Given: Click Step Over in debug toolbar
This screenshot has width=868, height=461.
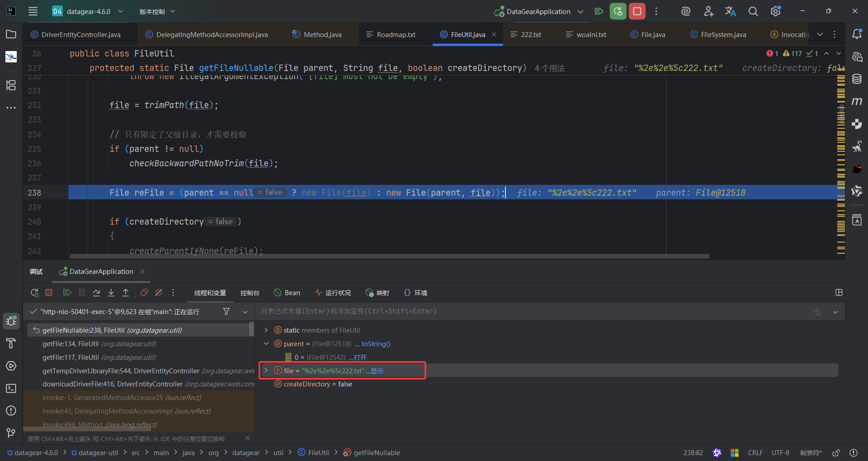Looking at the screenshot, I should 96,293.
